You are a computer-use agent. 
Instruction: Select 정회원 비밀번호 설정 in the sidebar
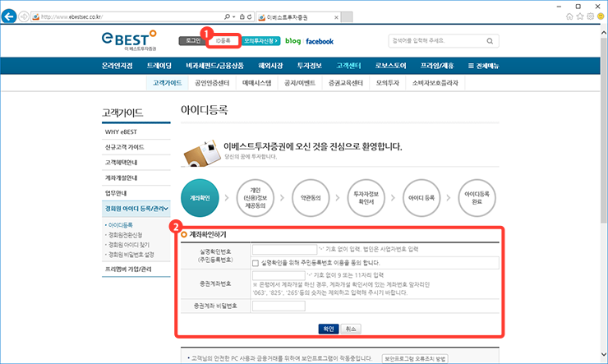[x=131, y=255]
